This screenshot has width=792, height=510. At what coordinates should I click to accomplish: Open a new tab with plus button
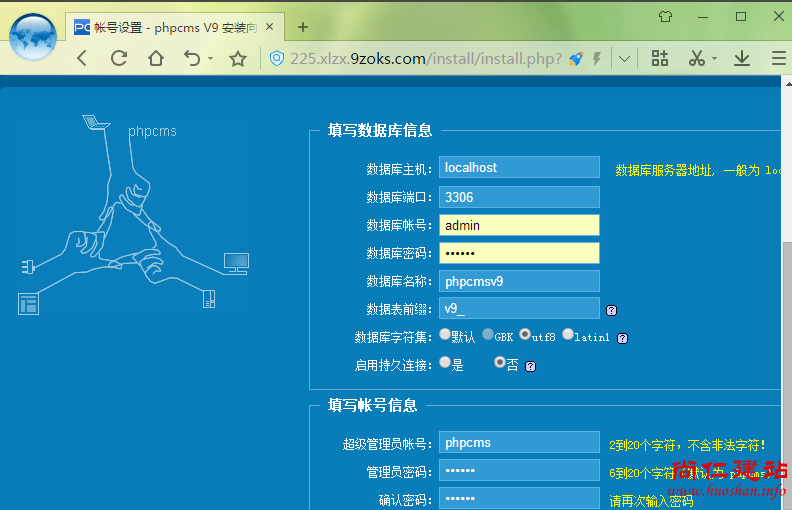click(303, 27)
